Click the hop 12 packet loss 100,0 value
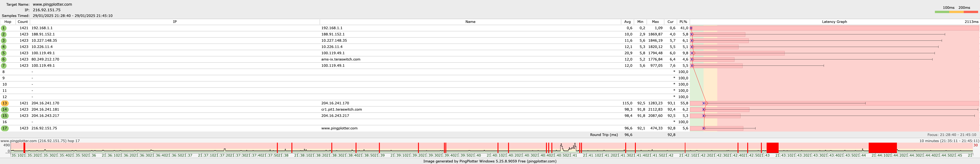Image resolution: width=980 pixels, height=164 pixels. click(x=683, y=97)
